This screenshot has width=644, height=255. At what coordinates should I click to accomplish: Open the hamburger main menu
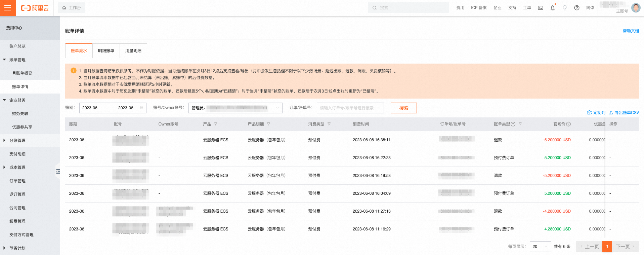[x=8, y=8]
